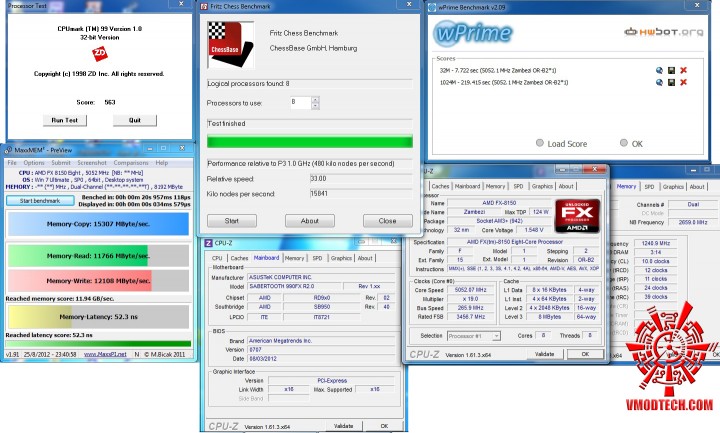Click the save disk icon on the 32M score row

click(671, 70)
